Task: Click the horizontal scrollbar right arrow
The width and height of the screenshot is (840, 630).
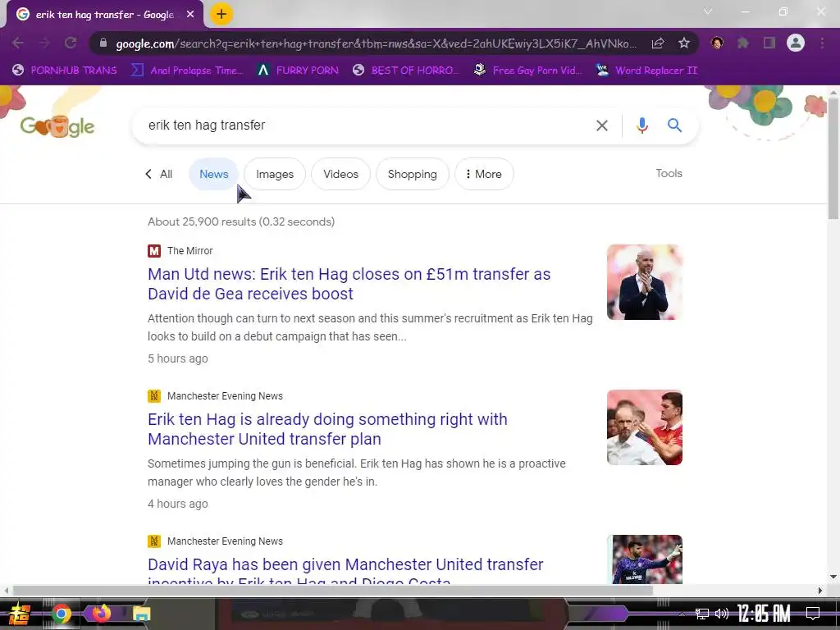Action: point(820,591)
